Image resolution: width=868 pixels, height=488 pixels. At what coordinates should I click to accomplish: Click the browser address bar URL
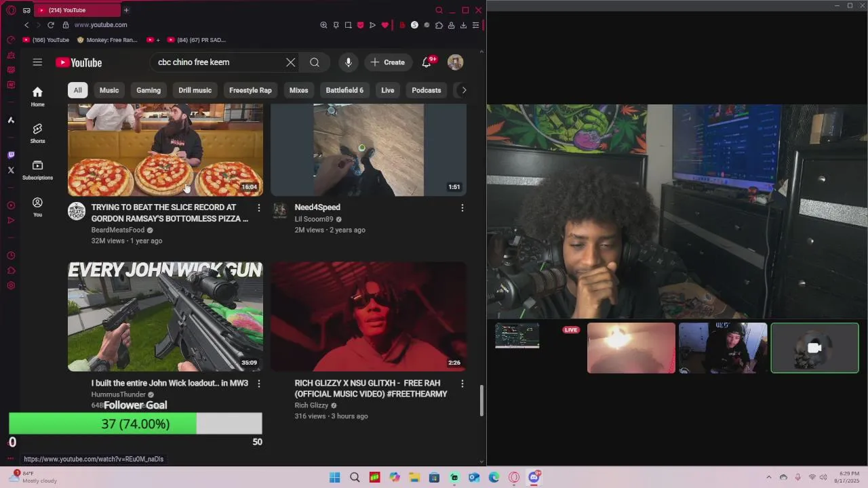(x=100, y=25)
